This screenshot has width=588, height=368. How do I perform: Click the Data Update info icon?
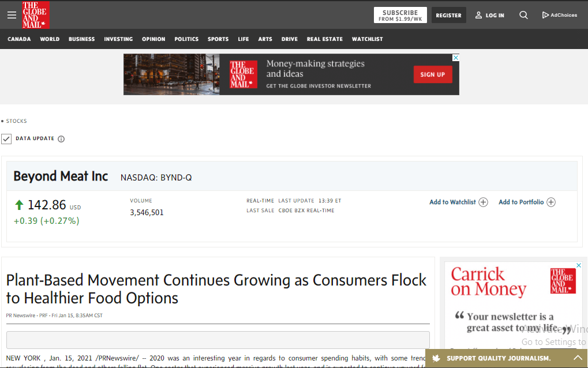[x=61, y=139]
